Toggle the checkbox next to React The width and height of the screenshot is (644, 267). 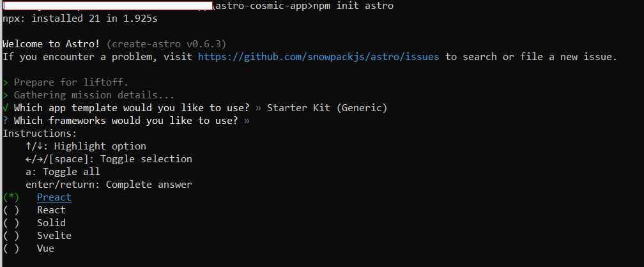tap(11, 210)
